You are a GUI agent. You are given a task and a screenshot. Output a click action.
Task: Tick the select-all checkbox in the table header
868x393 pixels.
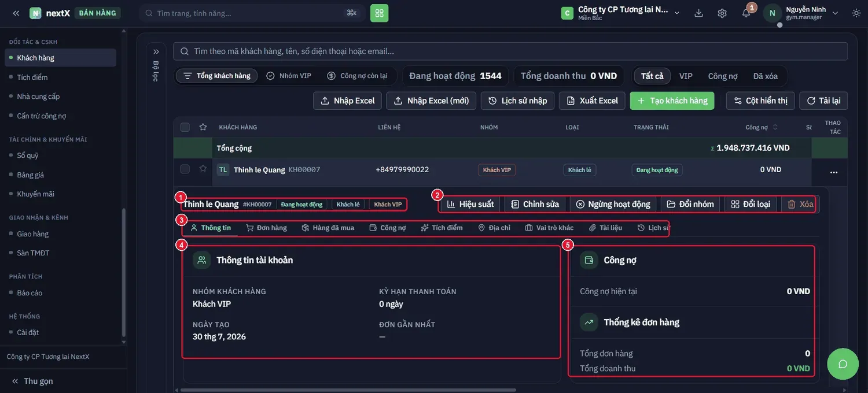pos(185,127)
